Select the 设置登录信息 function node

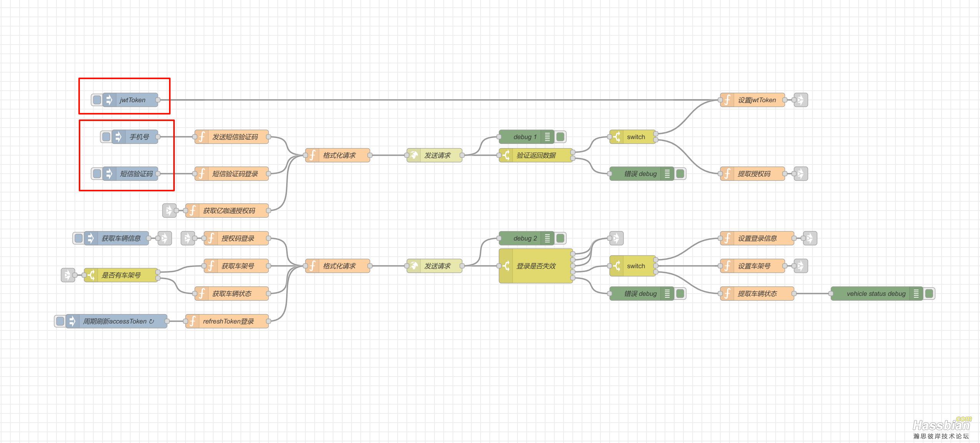point(757,238)
